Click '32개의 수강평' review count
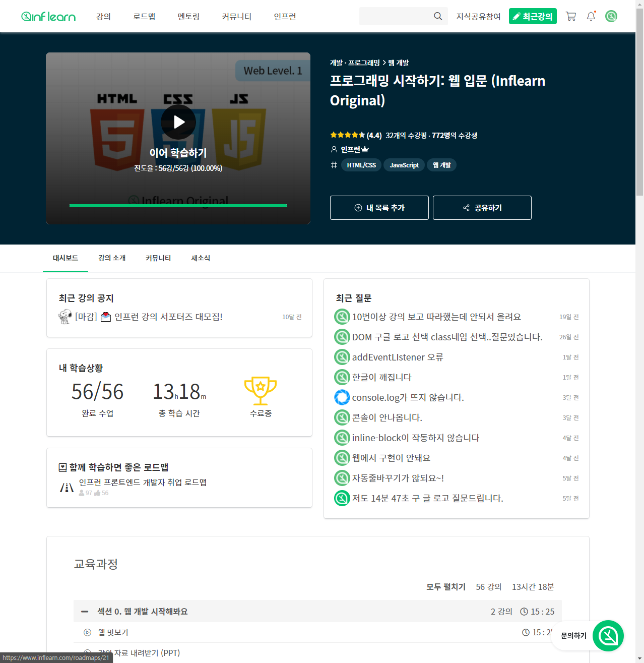 tap(406, 135)
